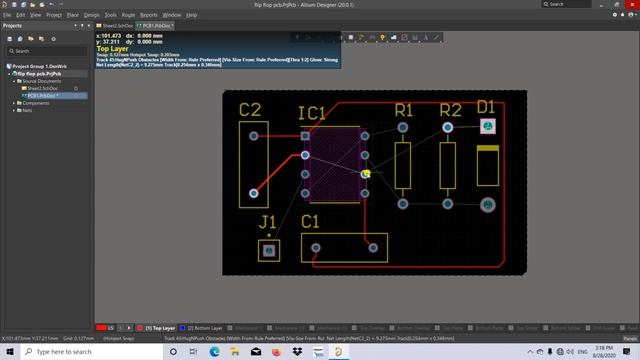Image resolution: width=640 pixels, height=360 pixels.
Task: Select the Interactive Routing tool in the Active Bar
Action: click(361, 38)
